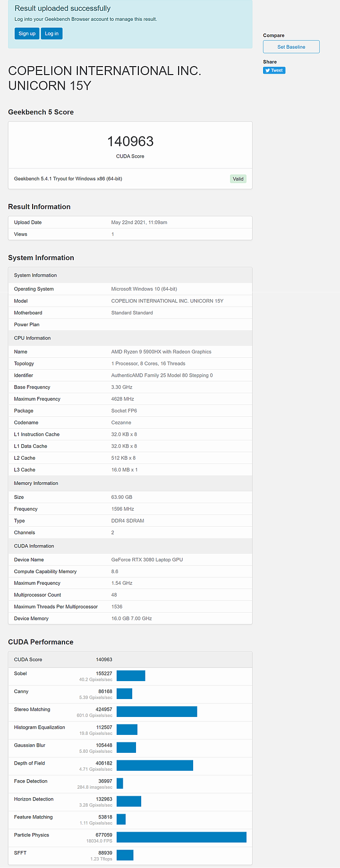This screenshot has width=340, height=868.
Task: Click the L2 Cache 512 KB x 8 value
Action: [x=123, y=458]
